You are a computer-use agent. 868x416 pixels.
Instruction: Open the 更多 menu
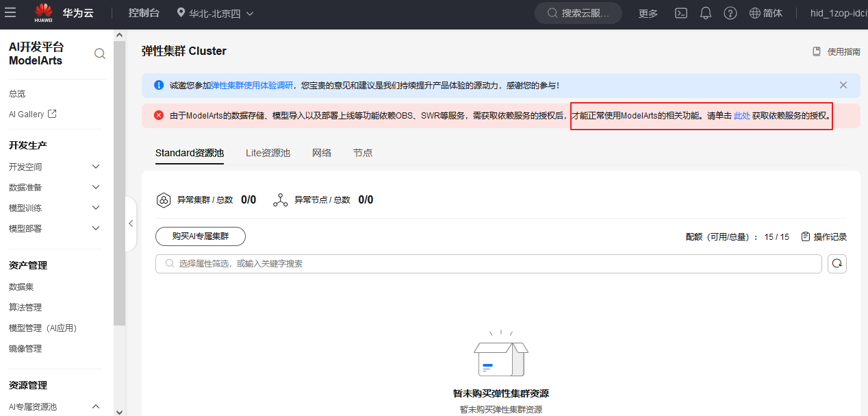click(x=648, y=13)
